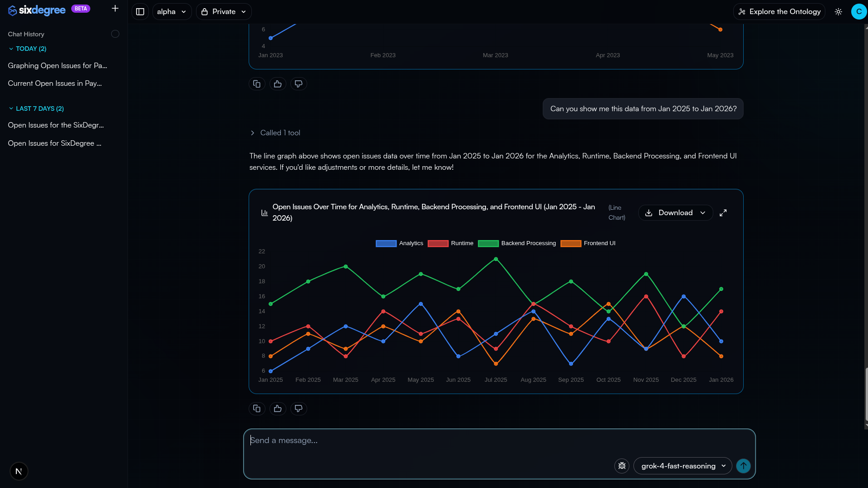868x488 pixels.
Task: Give a thumbs down on the chart response
Action: coord(298,409)
